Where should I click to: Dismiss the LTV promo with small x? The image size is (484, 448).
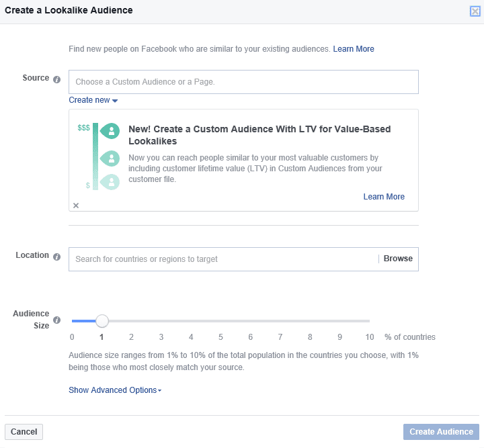point(76,206)
